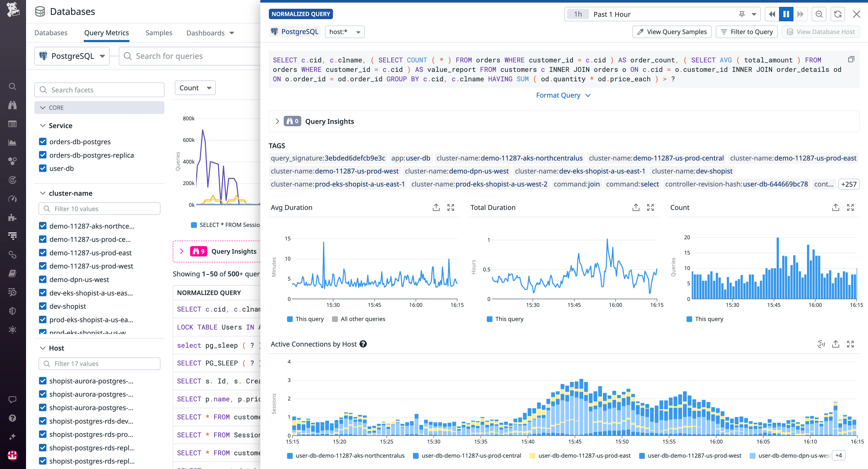This screenshot has width=868, height=469.
Task: Switch to the Samples tab
Action: [159, 33]
